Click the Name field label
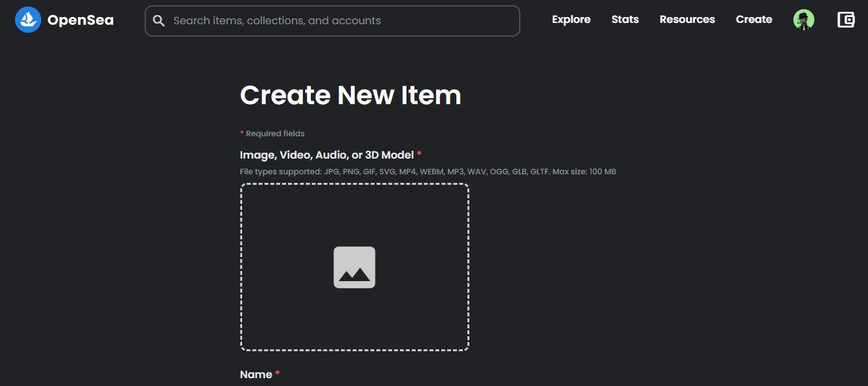Image resolution: width=868 pixels, height=386 pixels. coord(256,375)
